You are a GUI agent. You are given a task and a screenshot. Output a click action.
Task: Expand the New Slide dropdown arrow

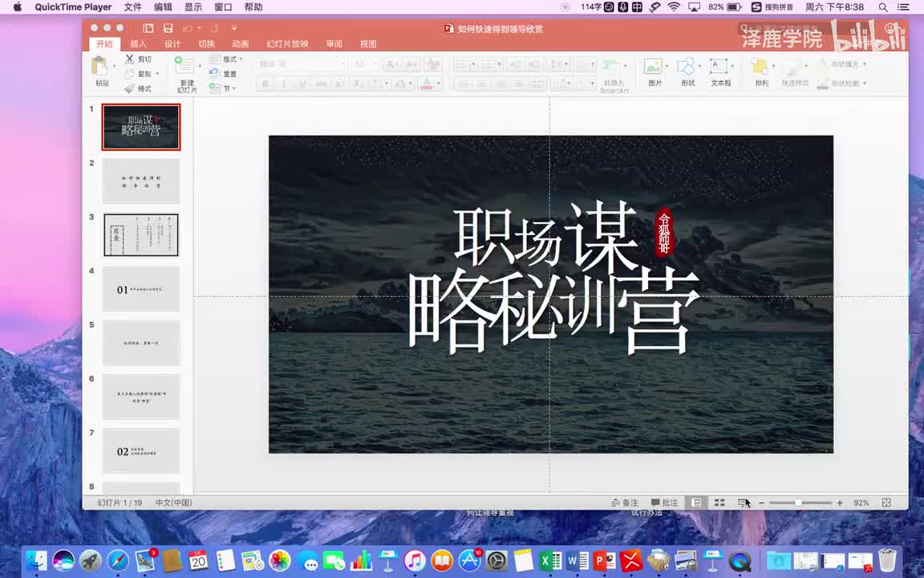click(200, 66)
